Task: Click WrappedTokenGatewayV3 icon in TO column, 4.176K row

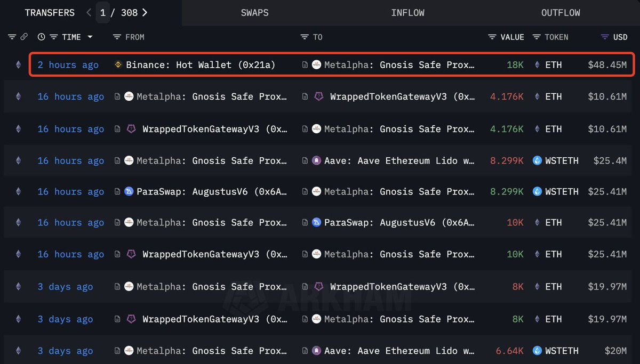Action: (318, 96)
